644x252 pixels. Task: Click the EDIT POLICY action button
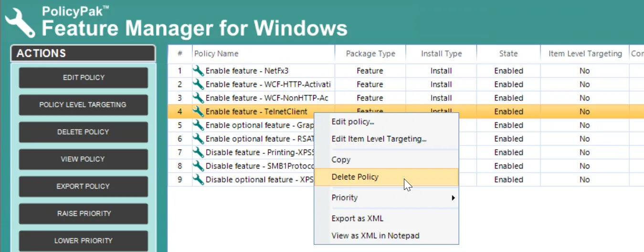pyautogui.click(x=84, y=77)
